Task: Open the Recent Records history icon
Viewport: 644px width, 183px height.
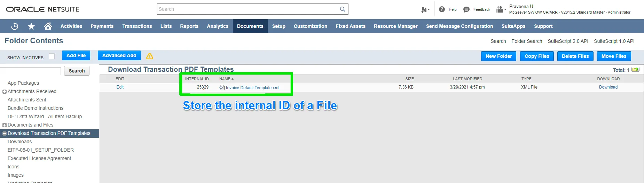Action: 15,26
